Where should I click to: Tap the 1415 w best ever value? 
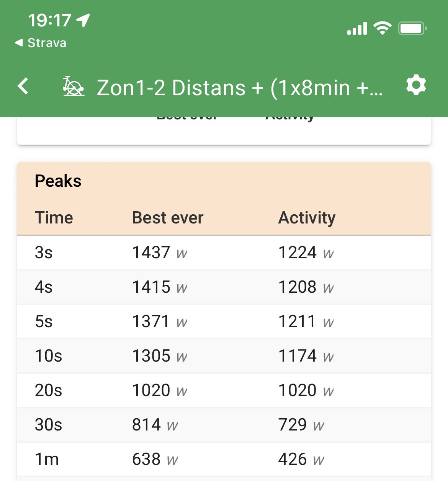tap(160, 287)
